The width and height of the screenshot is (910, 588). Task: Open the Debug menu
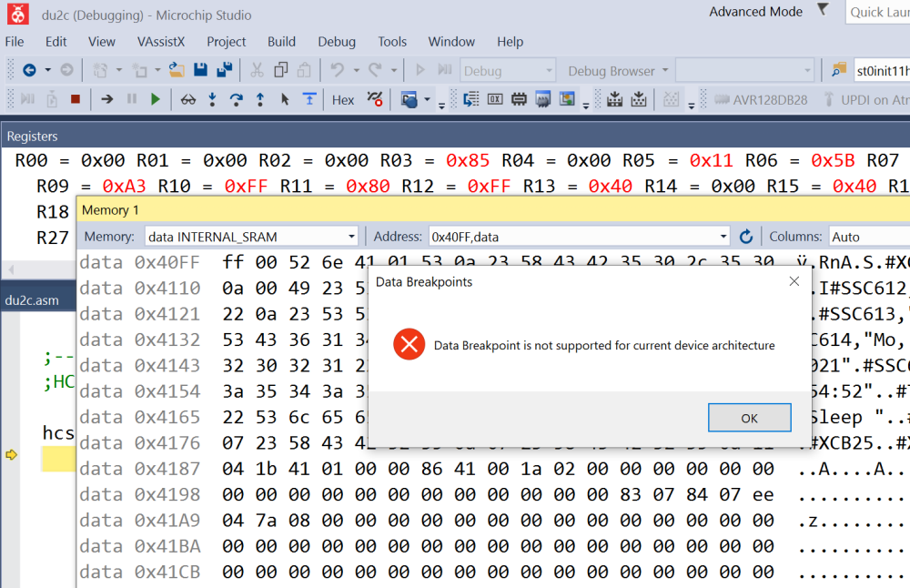click(x=337, y=42)
